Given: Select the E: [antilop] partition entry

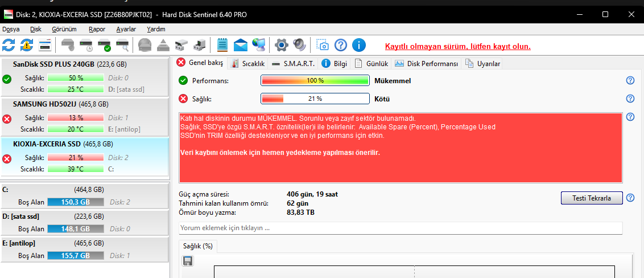Looking at the screenshot, I should [84, 249].
